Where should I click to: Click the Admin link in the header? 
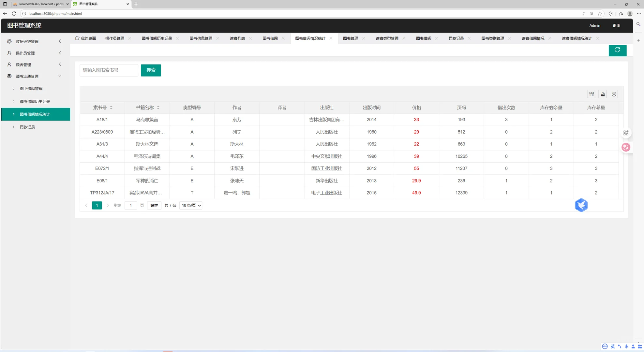(594, 25)
